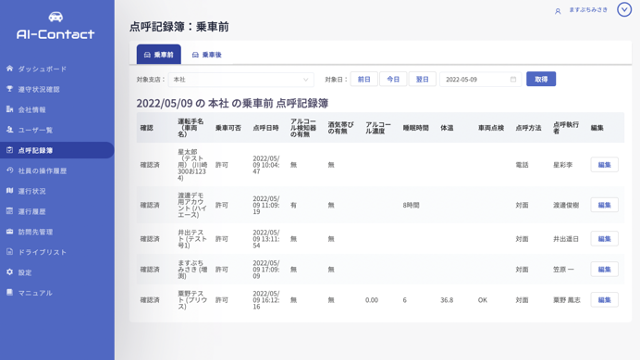Click the 翌日 button
Screen dimensions: 640x360
(x=422, y=79)
